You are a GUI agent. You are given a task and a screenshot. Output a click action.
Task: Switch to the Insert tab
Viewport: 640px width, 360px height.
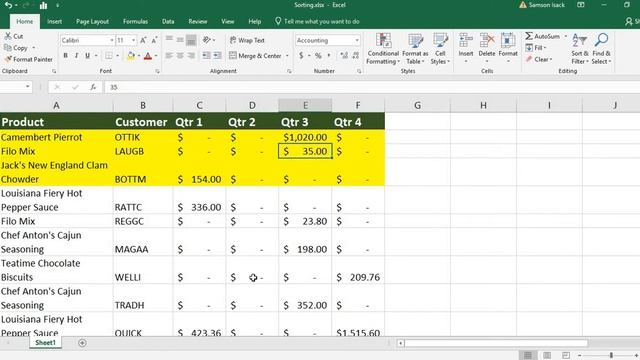coord(54,21)
